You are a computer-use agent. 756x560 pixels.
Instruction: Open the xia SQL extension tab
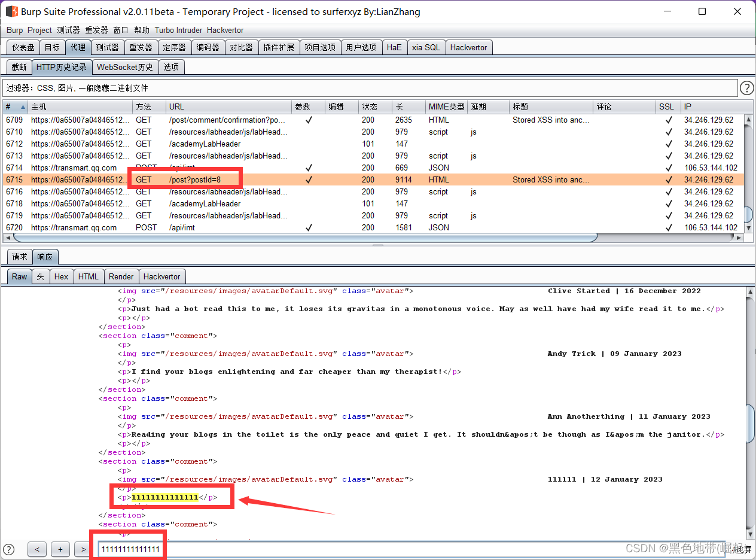click(x=426, y=47)
